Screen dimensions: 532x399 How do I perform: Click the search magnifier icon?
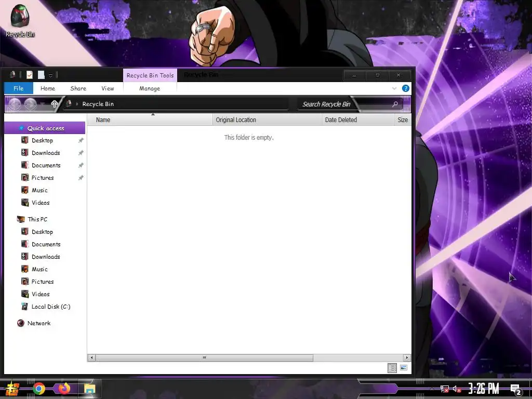(x=395, y=104)
